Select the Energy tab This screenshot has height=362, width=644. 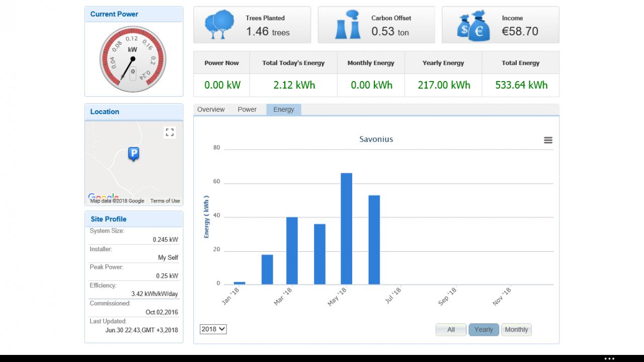(x=284, y=110)
